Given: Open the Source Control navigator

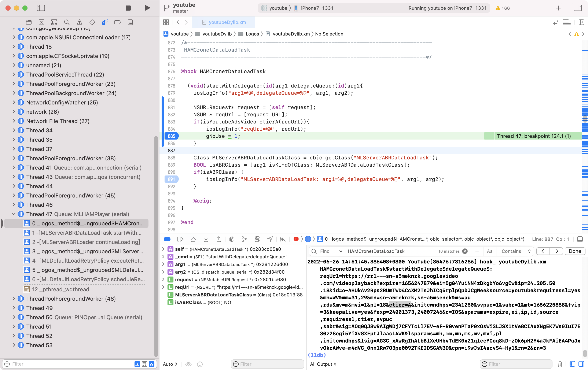Looking at the screenshot, I should [41, 22].
